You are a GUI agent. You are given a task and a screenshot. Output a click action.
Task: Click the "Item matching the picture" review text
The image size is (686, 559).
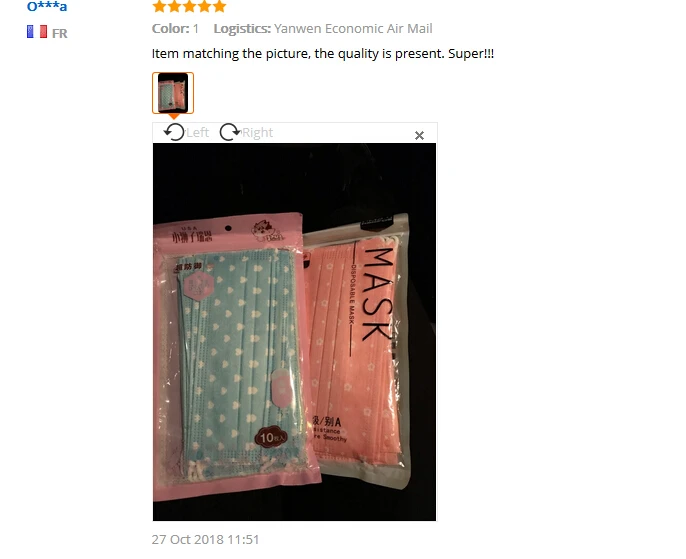click(x=323, y=53)
